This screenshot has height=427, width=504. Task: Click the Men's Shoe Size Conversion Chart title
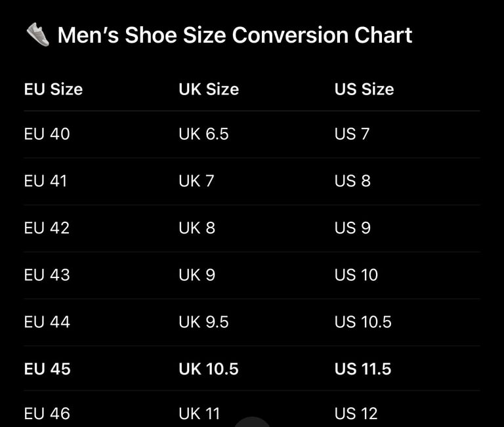[x=235, y=35]
